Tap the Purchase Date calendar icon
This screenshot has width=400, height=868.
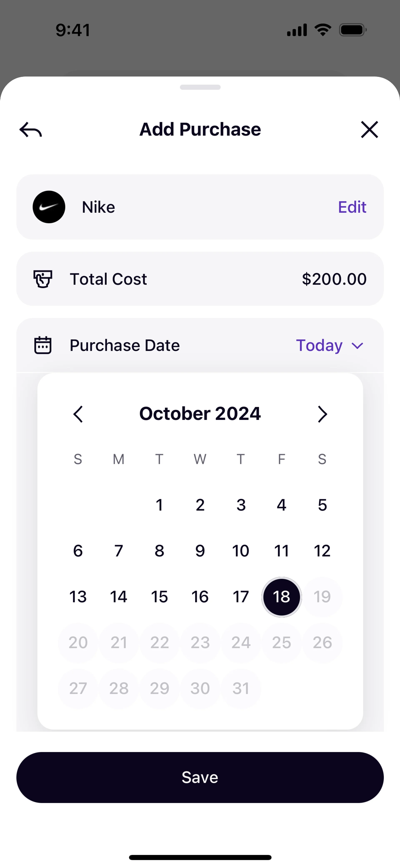[43, 345]
